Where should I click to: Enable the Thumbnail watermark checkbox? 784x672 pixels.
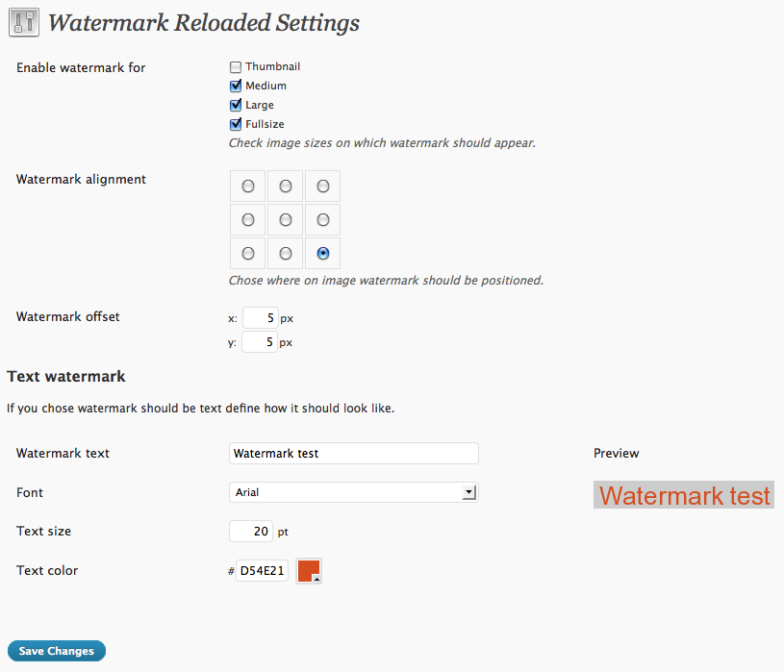point(235,66)
